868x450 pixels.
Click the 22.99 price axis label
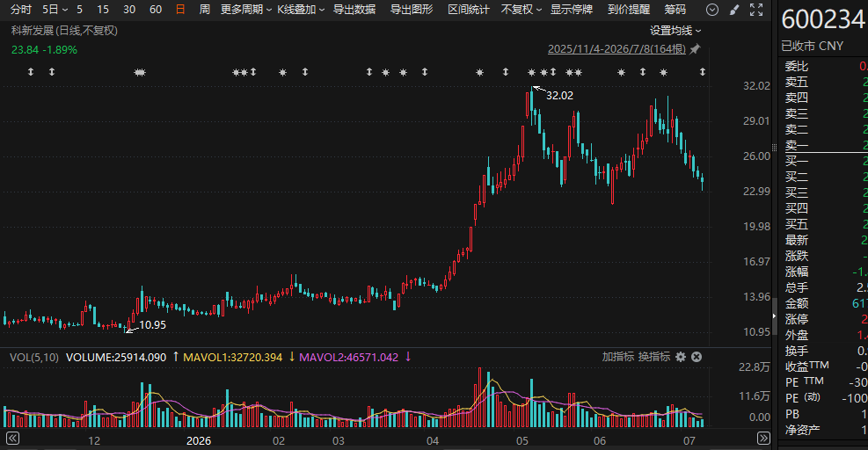point(756,191)
